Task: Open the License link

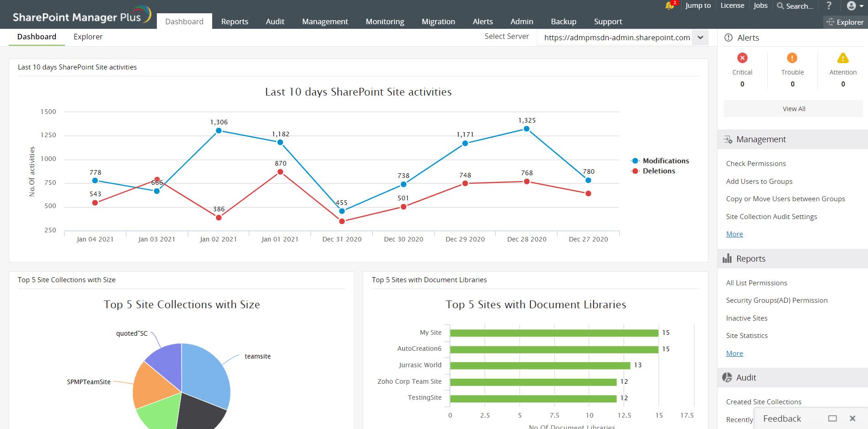Action: point(732,5)
